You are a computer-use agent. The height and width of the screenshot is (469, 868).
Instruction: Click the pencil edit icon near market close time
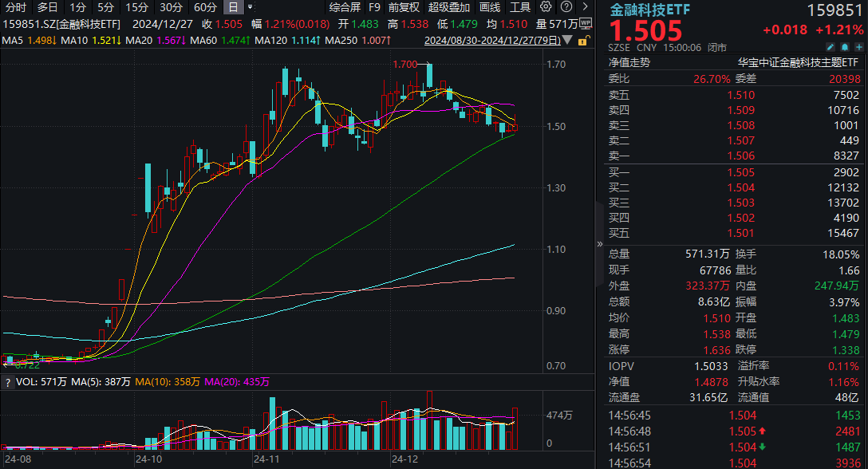830,47
